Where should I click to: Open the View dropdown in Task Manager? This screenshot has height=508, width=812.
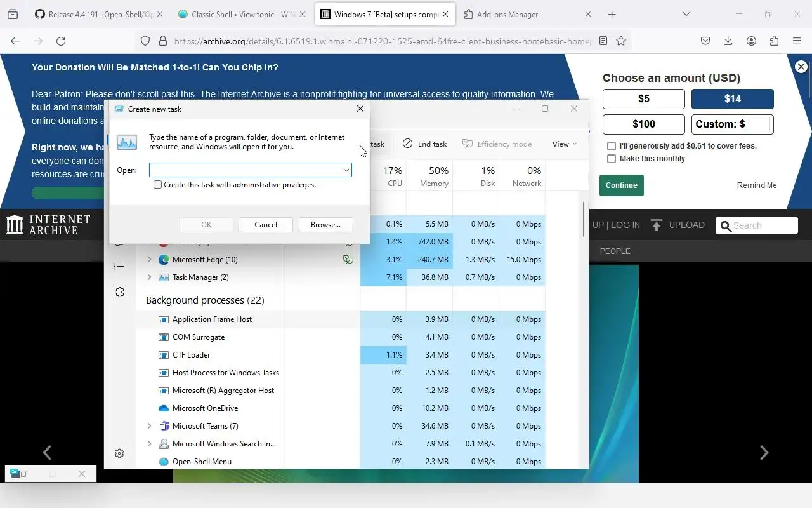click(x=565, y=144)
